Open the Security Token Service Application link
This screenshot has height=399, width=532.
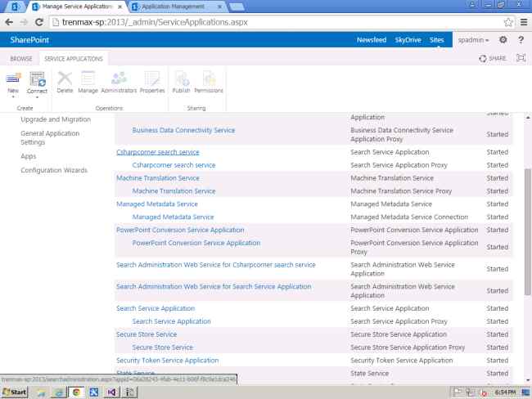point(168,361)
